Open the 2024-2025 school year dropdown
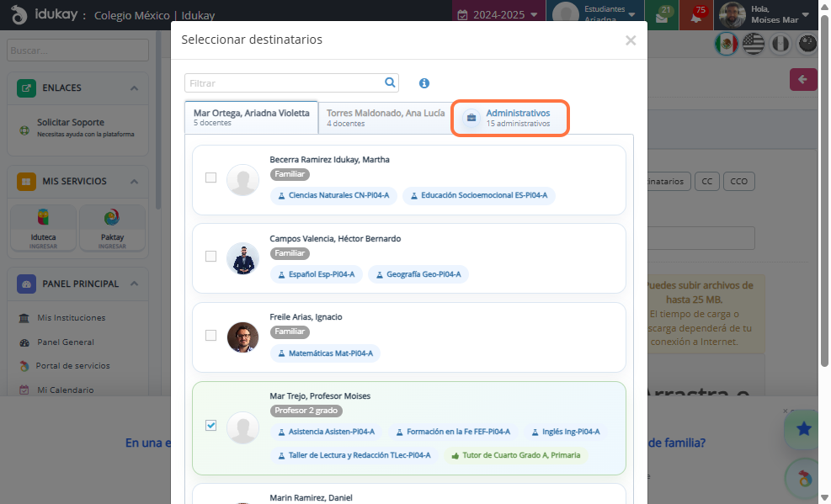Viewport: 831px width, 504px height. coord(498,15)
